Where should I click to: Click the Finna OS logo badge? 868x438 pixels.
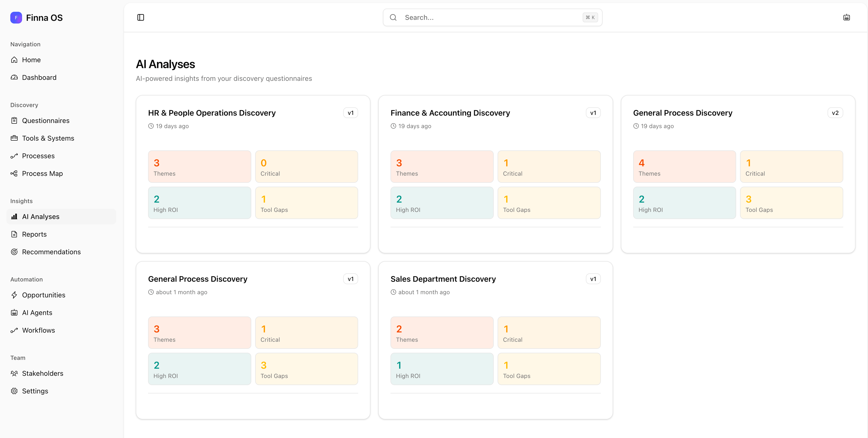pyautogui.click(x=16, y=17)
